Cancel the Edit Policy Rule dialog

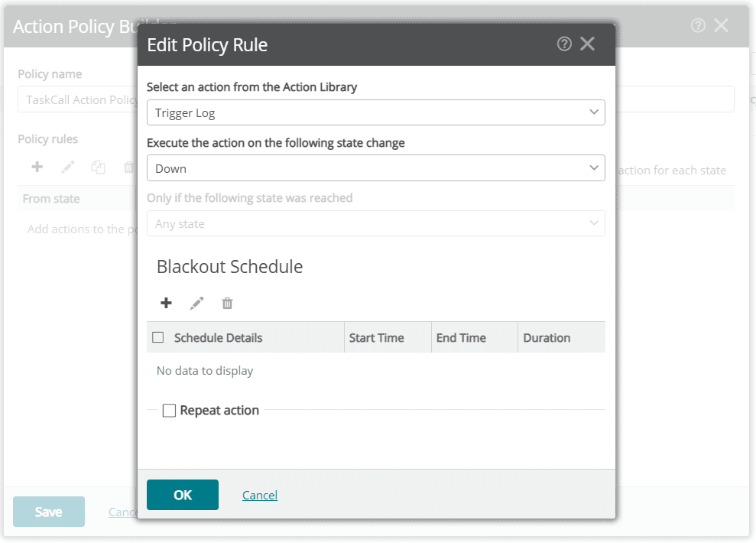[259, 496]
